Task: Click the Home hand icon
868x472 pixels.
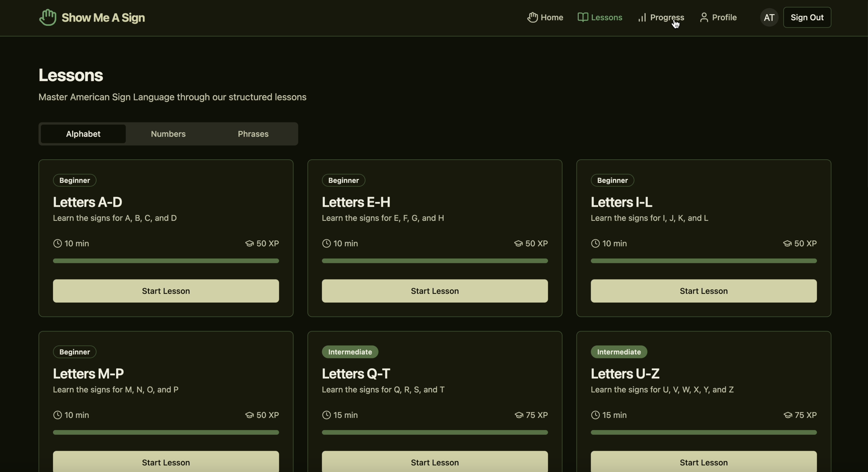Action: click(532, 17)
